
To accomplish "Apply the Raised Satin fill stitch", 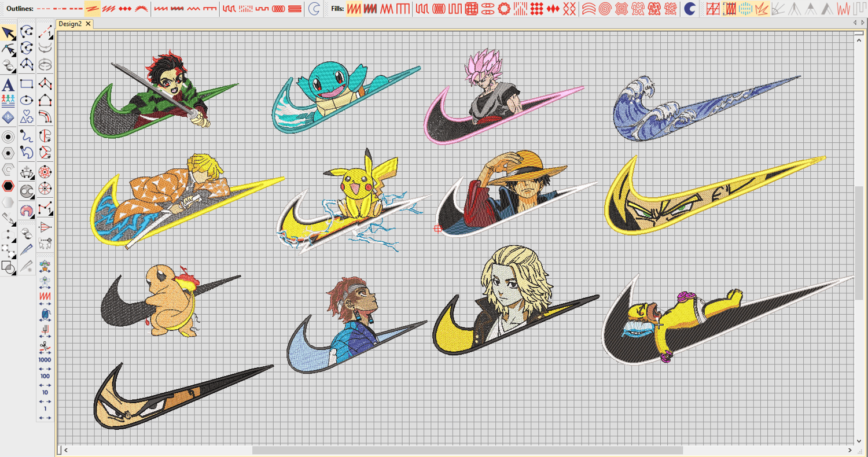I will tap(370, 9).
